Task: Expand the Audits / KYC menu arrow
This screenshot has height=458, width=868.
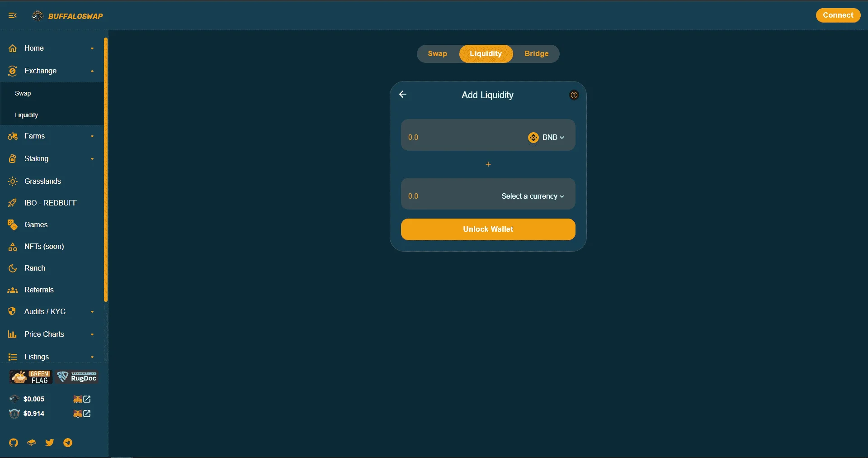Action: pyautogui.click(x=92, y=312)
